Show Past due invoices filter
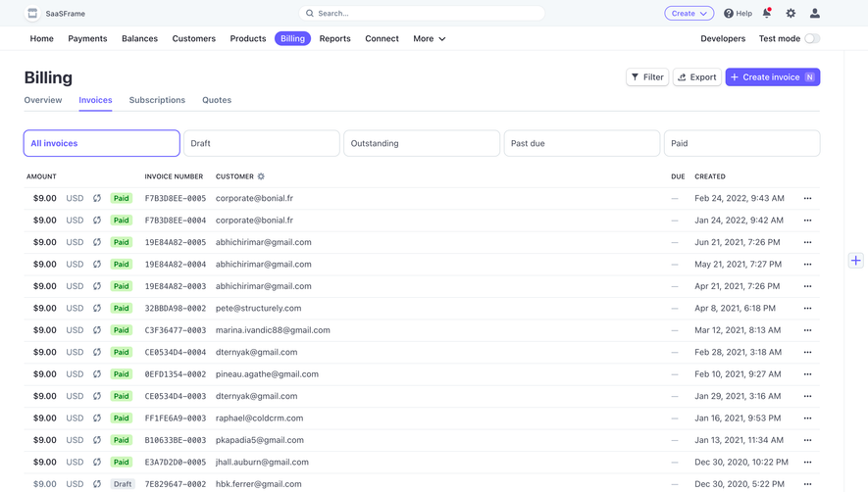The width and height of the screenshot is (868, 492). click(x=582, y=143)
